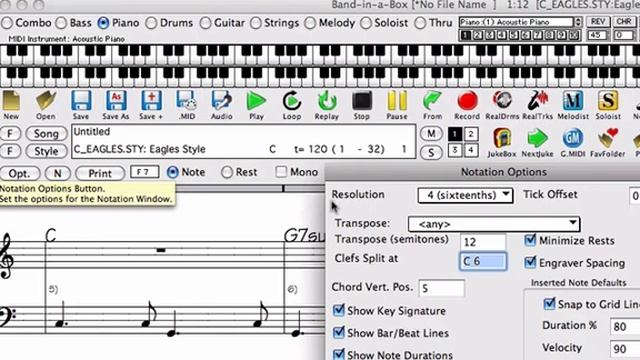Click the CHR button
Viewport: 640px width, 360px height.
624,22
